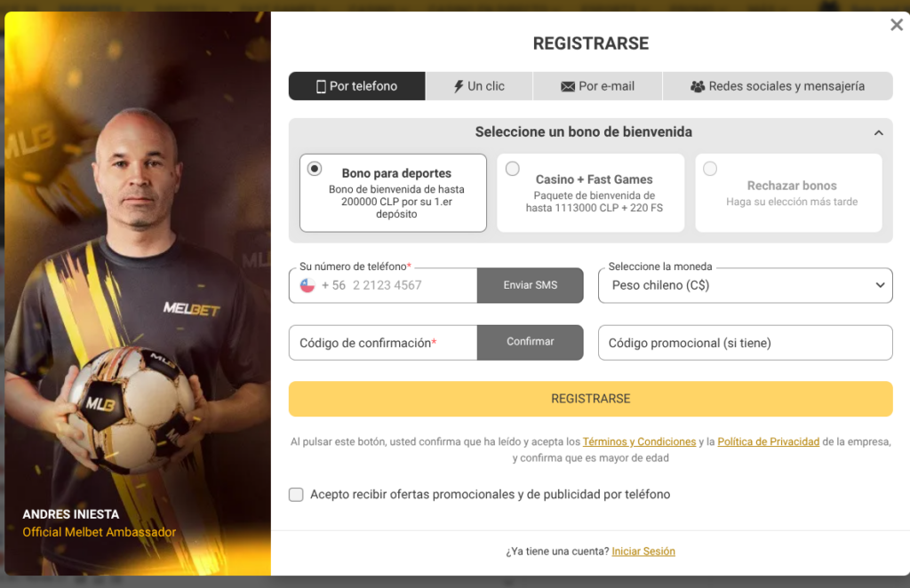
Task: Choose the Rechazar bonos option
Action: pos(710,168)
